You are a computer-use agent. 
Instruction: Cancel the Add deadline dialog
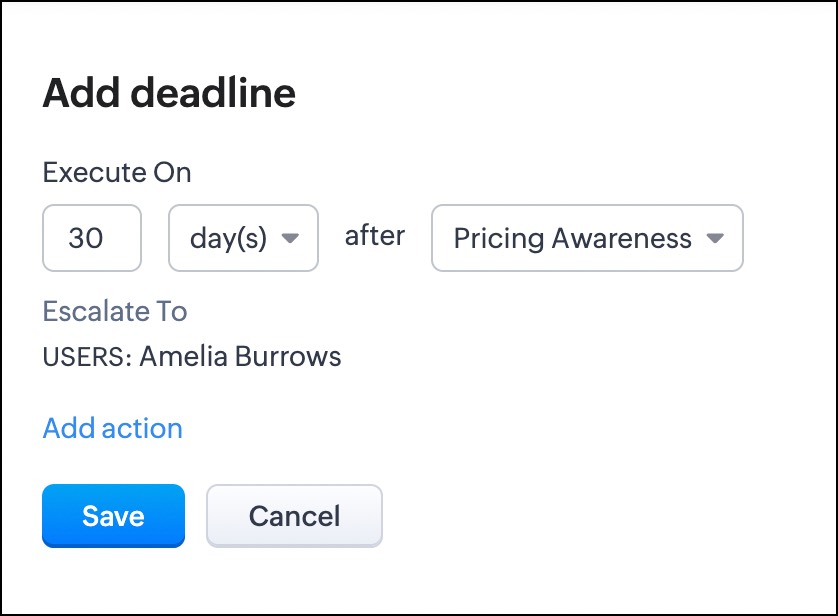pos(294,516)
